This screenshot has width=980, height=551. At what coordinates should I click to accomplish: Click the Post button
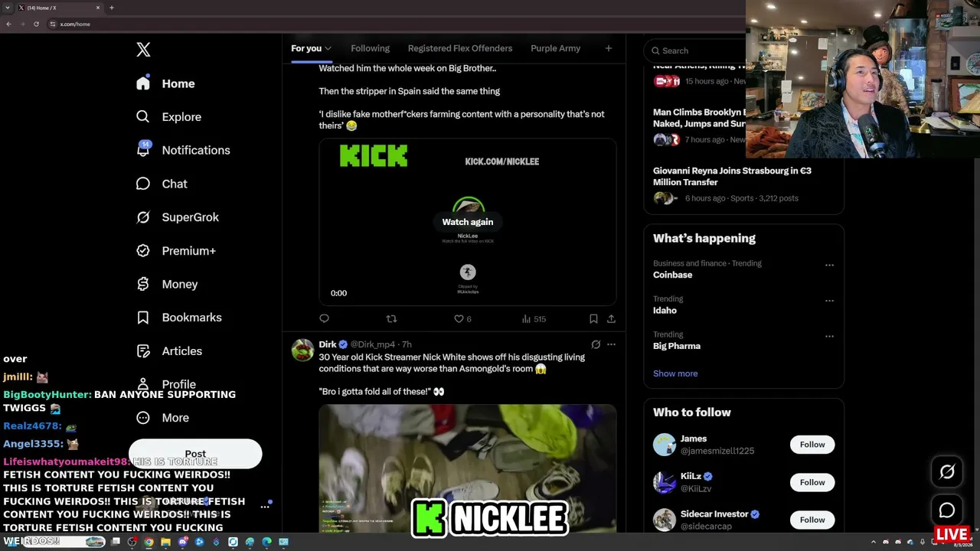coord(195,454)
